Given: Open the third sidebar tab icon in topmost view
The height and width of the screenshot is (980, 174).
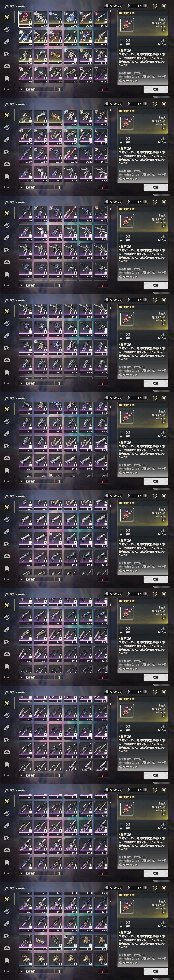Looking at the screenshot, I should (7, 42).
